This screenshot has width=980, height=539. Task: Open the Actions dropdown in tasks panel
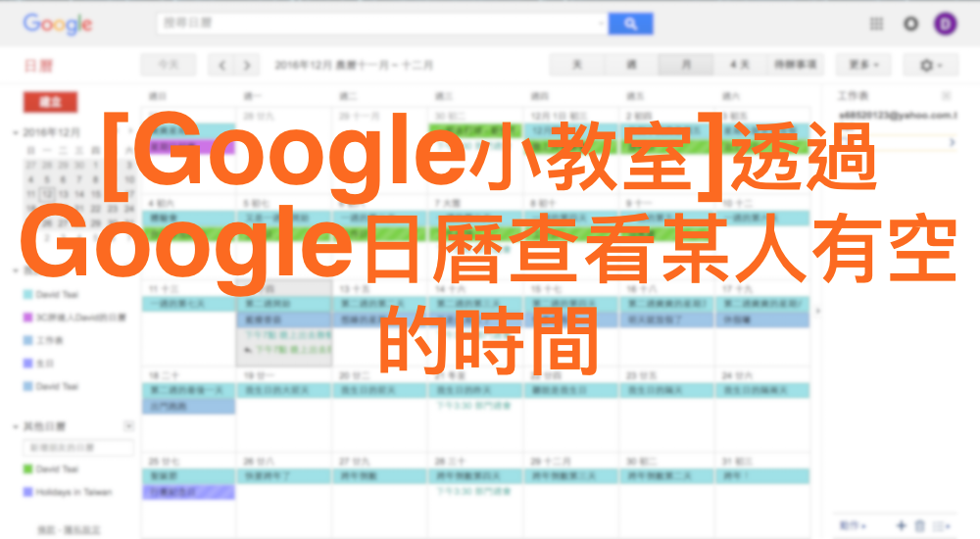click(852, 526)
